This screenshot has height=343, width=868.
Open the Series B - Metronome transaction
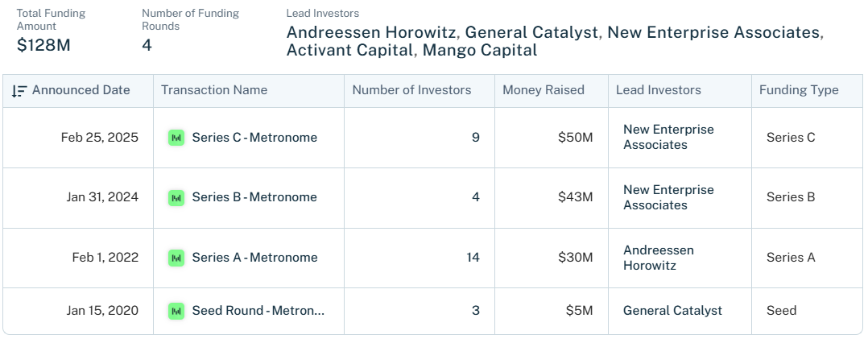click(254, 197)
